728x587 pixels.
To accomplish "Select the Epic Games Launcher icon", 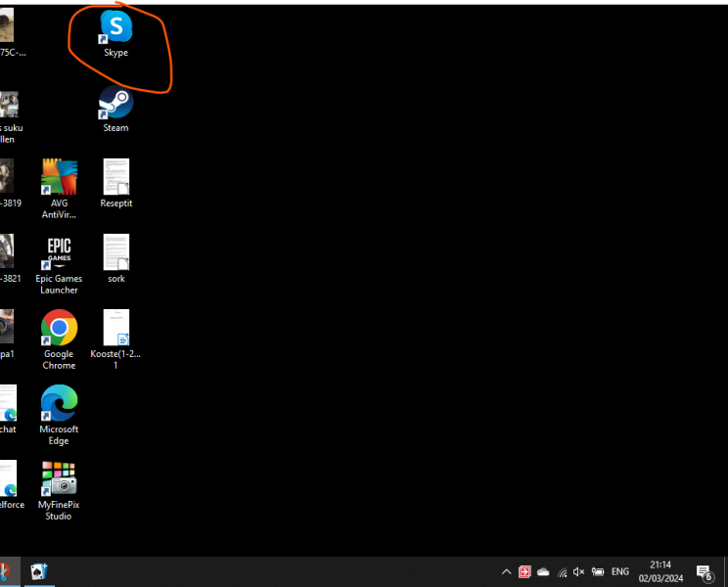I will pos(59,253).
